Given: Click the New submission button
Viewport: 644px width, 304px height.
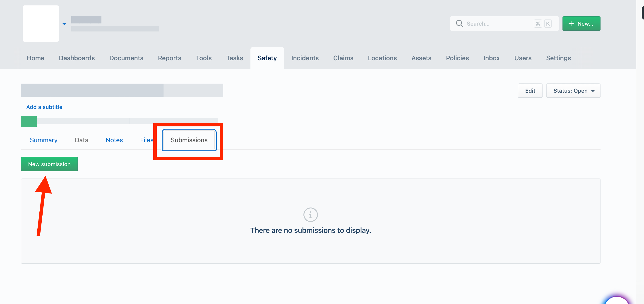Looking at the screenshot, I should pyautogui.click(x=49, y=164).
